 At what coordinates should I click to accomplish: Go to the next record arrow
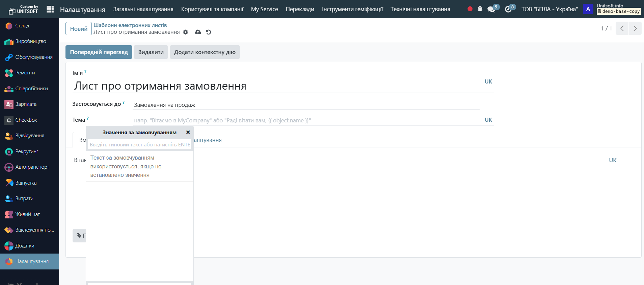[x=635, y=28]
